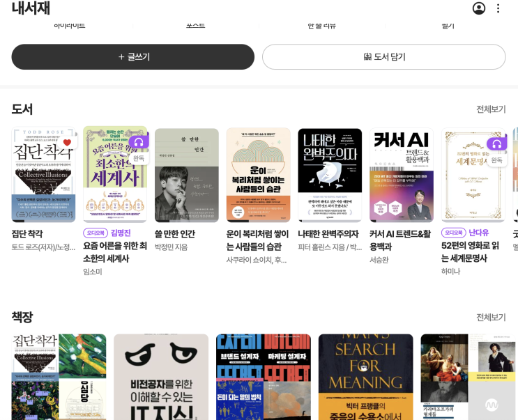Click the 완독 badge on 세계문명사 cover
Screen dimensions: 518x420
click(x=497, y=160)
